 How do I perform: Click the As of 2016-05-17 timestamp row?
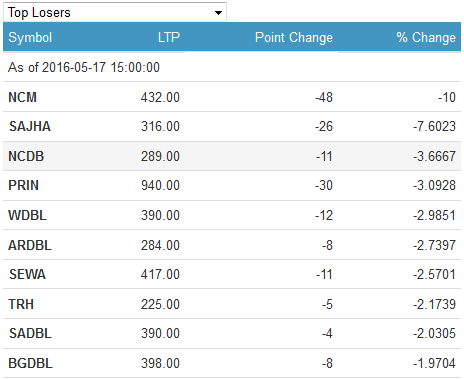coord(232,67)
